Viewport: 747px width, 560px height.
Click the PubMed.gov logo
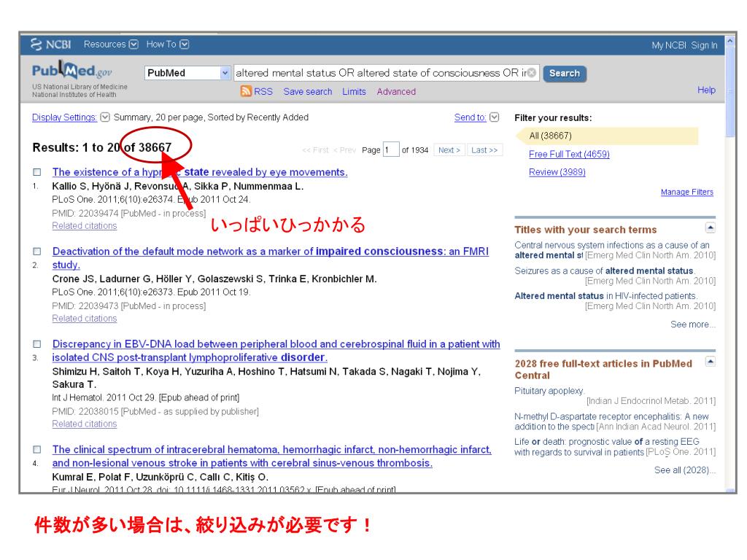point(72,70)
